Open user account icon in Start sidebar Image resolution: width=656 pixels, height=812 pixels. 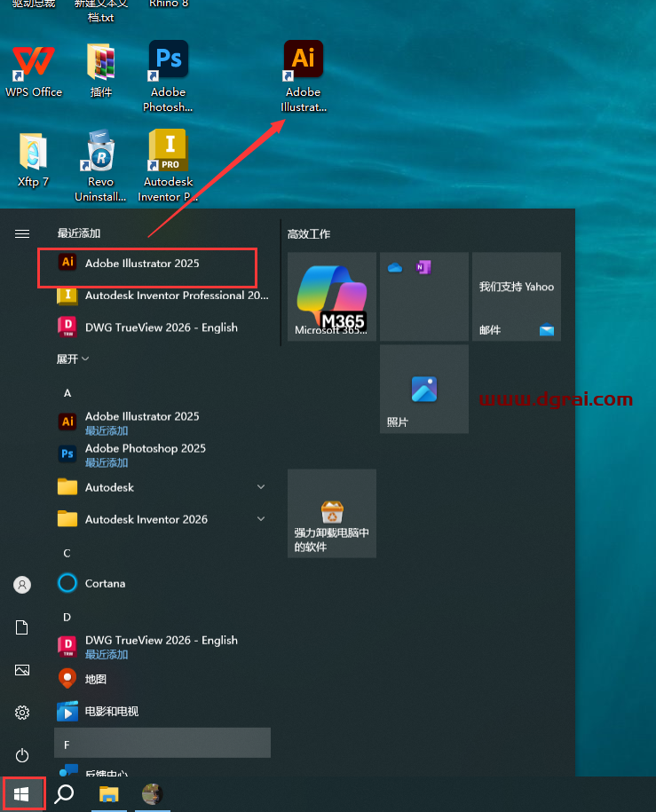click(22, 585)
